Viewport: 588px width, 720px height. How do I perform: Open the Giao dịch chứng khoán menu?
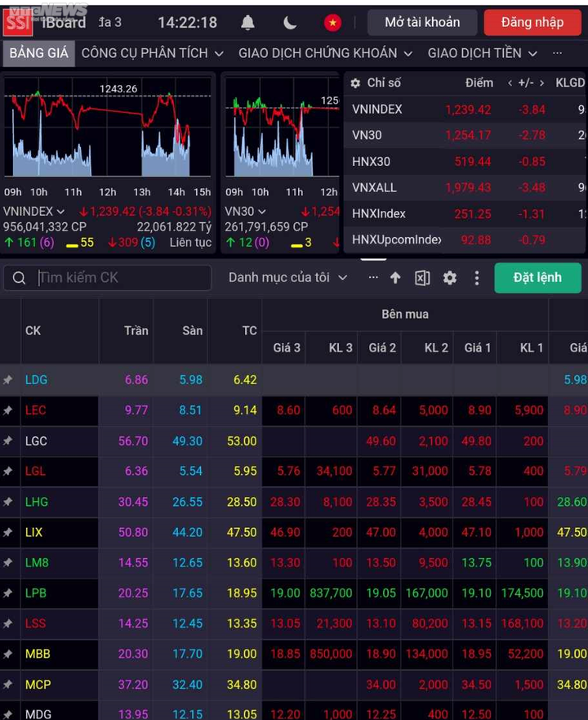click(325, 53)
